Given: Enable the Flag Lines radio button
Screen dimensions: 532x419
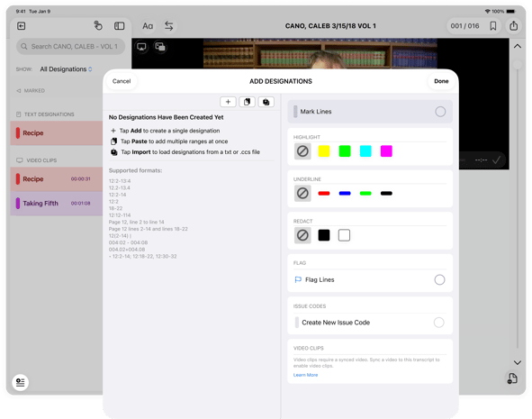Looking at the screenshot, I should (x=439, y=280).
